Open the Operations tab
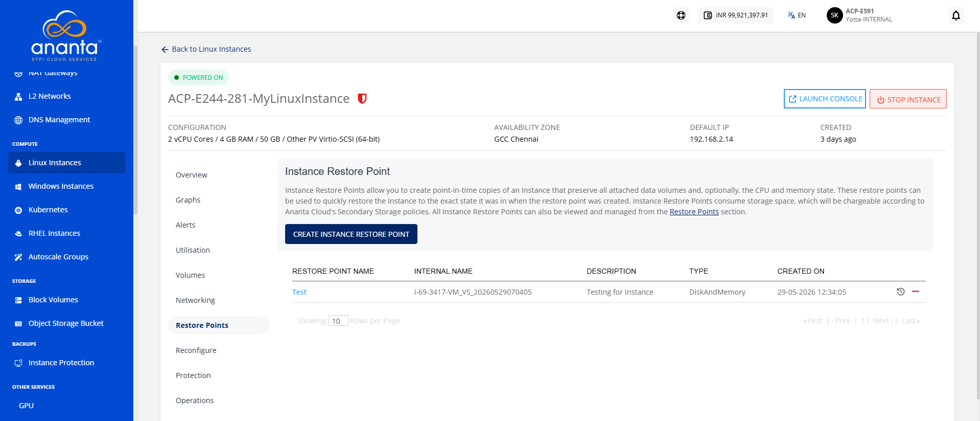The image size is (980, 421). click(x=195, y=401)
